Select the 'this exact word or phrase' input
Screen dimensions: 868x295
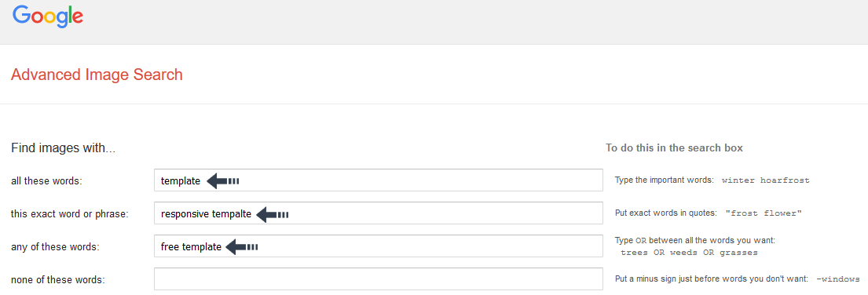pyautogui.click(x=378, y=213)
